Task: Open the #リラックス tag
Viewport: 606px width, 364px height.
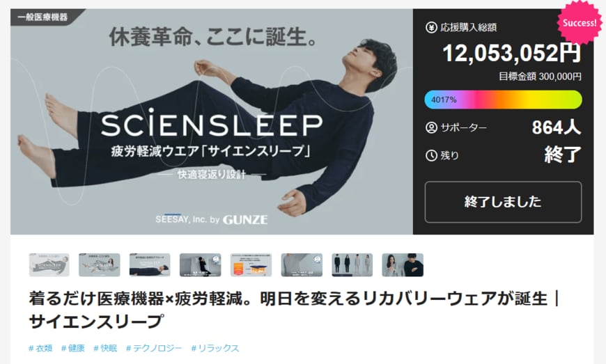Action: 215,348
